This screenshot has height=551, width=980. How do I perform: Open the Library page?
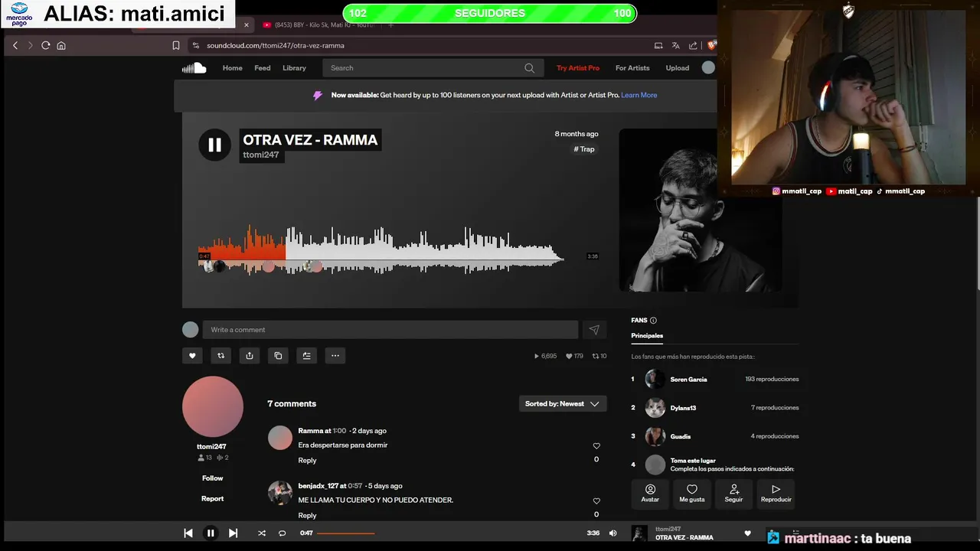(294, 68)
